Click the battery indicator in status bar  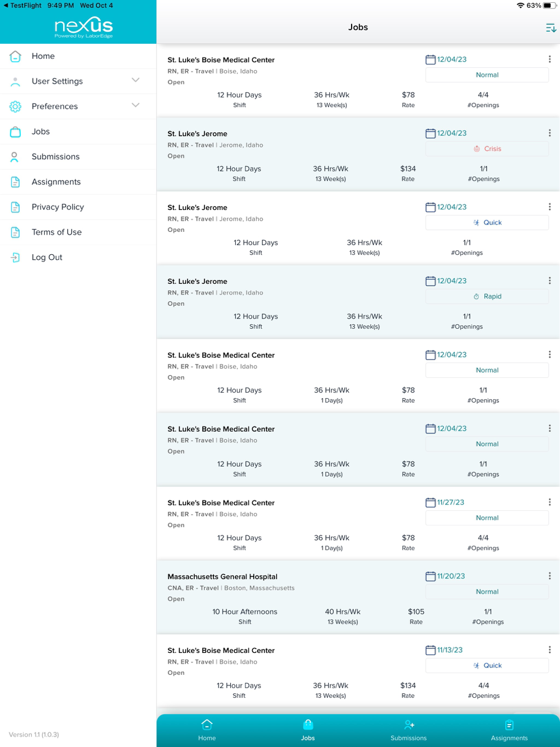coord(550,6)
